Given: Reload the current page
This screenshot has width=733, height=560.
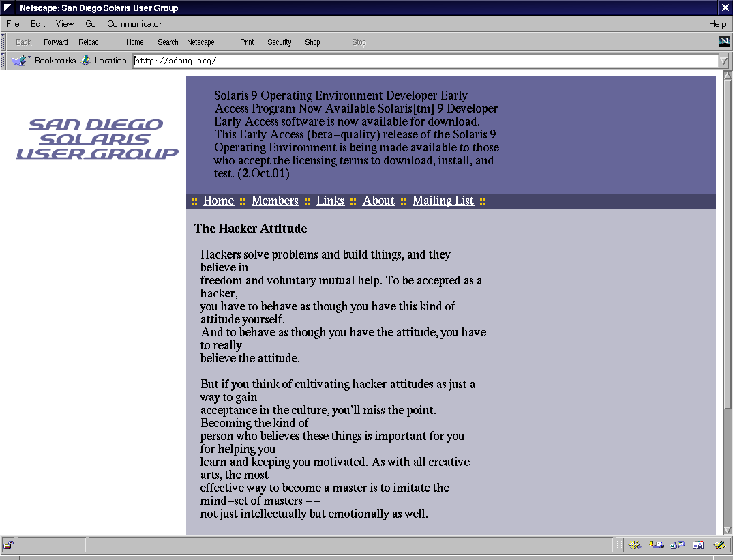Looking at the screenshot, I should [x=89, y=42].
